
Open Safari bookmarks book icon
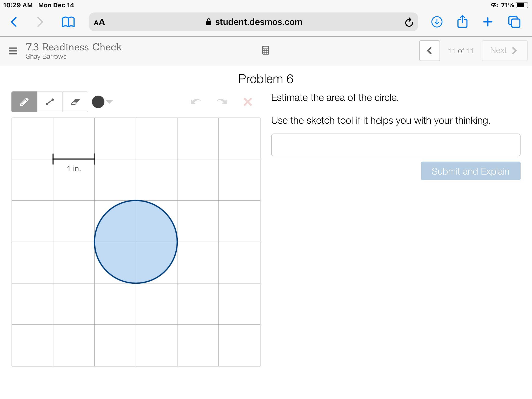(68, 22)
